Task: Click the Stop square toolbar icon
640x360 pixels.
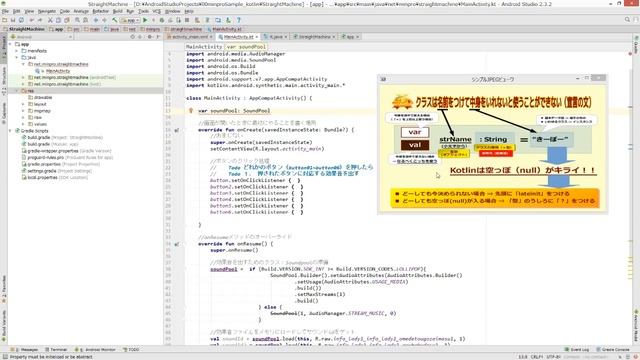Action: (187, 20)
